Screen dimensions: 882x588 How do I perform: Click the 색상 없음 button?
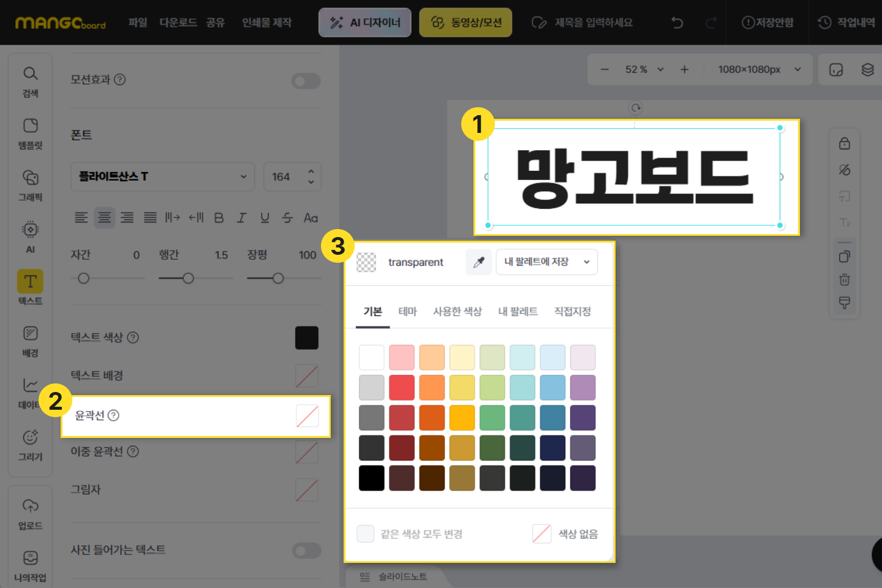click(565, 533)
